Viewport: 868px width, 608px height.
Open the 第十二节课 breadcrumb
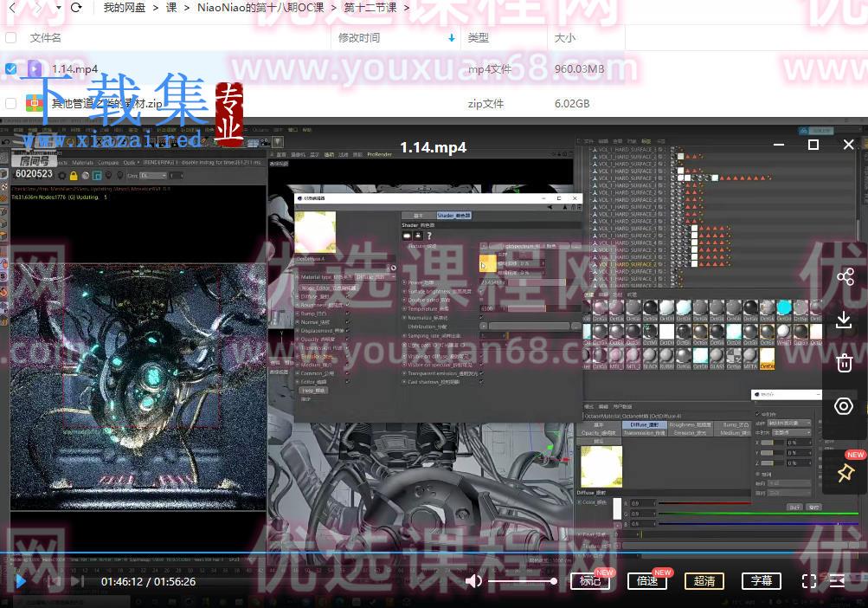point(370,8)
